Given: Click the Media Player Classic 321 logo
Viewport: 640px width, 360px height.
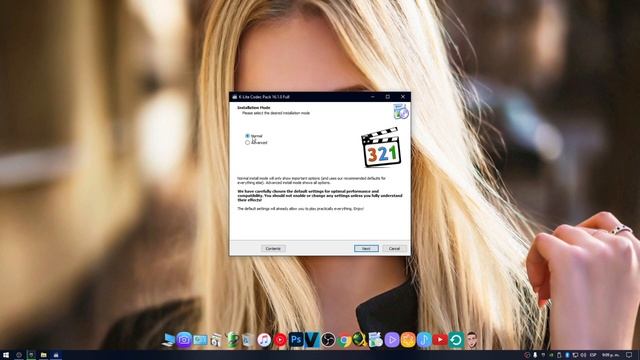Looking at the screenshot, I should click(x=381, y=147).
